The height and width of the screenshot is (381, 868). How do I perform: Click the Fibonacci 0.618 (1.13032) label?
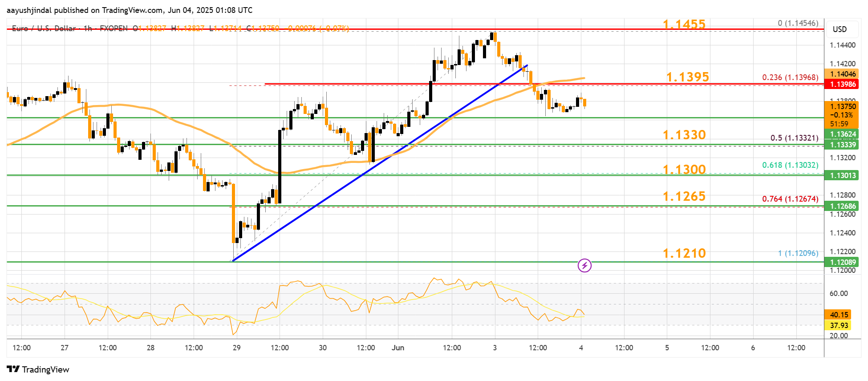tap(790, 165)
